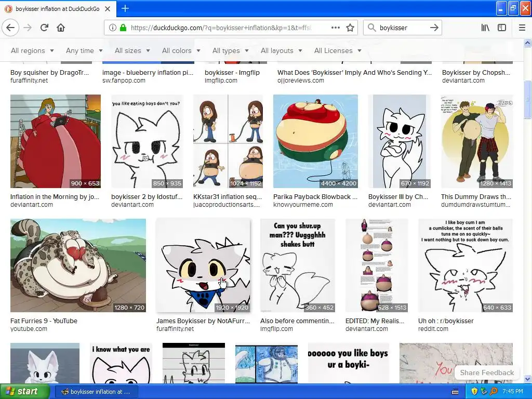
Task: Click the sw.fanpop.com source text
Action: (124, 81)
